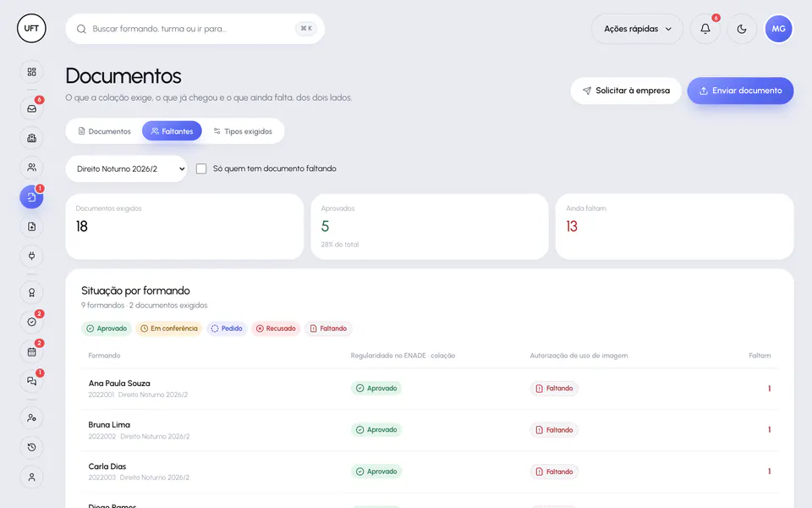
Task: Click the Documentos page title
Action: [123, 76]
